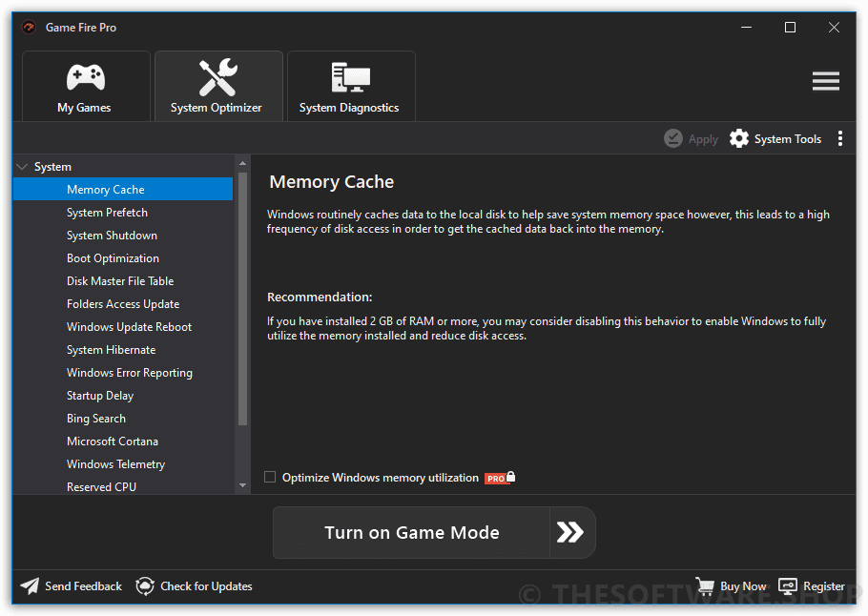Select Boot Optimization item
The width and height of the screenshot is (868, 616).
click(123, 257)
